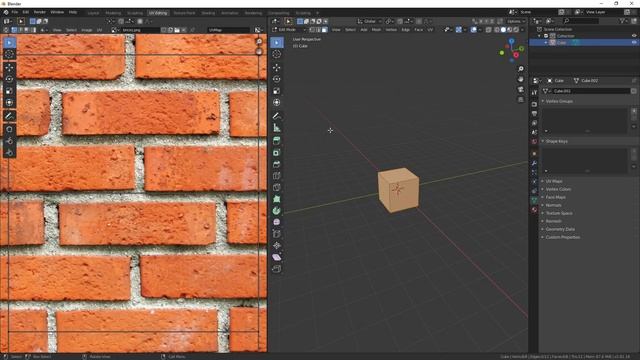This screenshot has height=360, width=640.
Task: Select the Grab sculpt tool in UV editor
Action: [9, 129]
